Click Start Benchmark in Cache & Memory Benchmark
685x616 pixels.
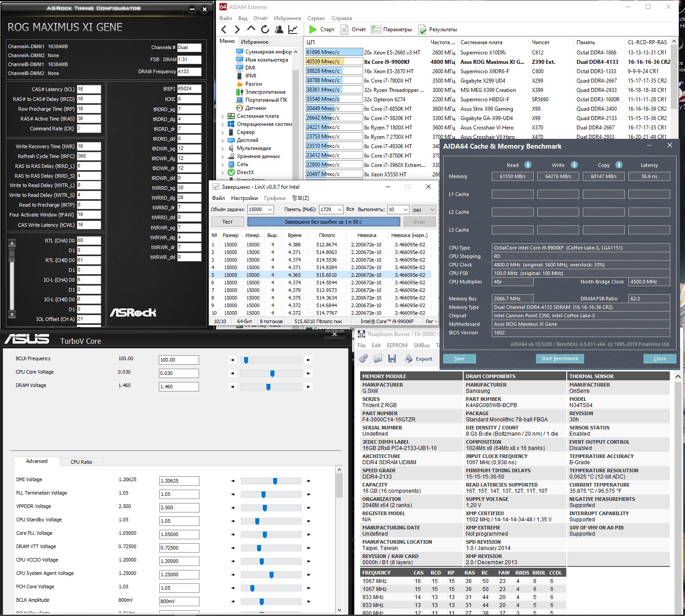click(x=560, y=358)
